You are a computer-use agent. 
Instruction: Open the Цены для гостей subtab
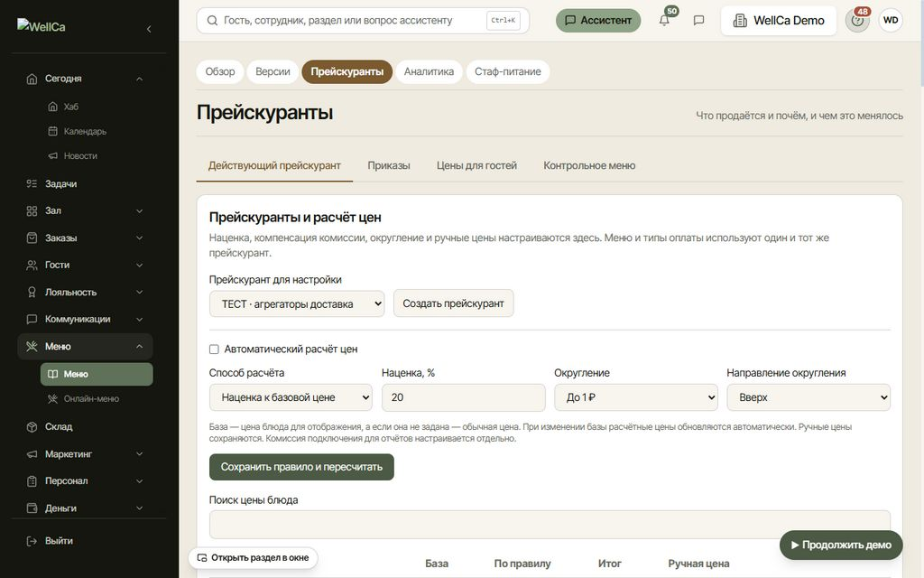tap(476, 166)
